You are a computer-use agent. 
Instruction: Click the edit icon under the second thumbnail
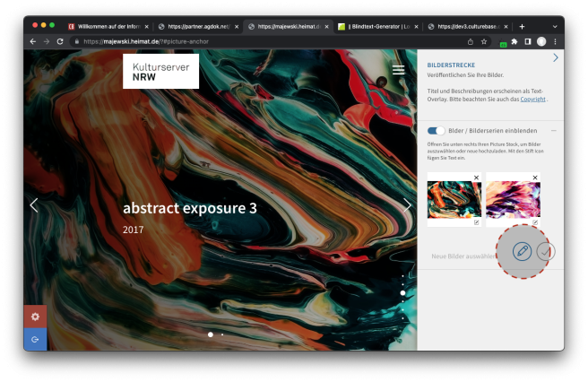(x=535, y=222)
